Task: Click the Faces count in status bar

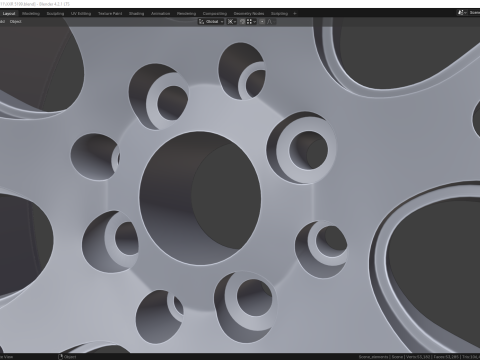Action: [x=445, y=357]
